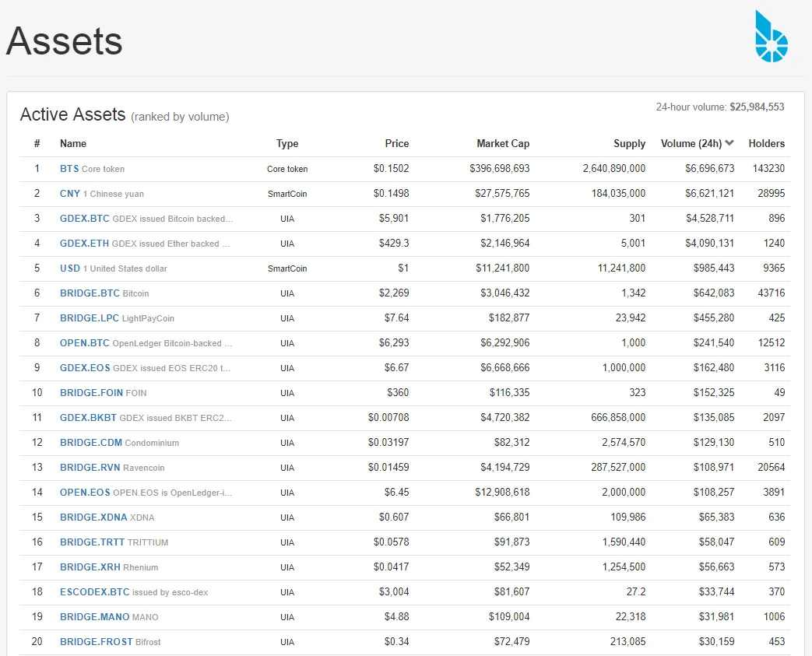Click BRIDGE.XRH supply 1,254,500
The width and height of the screenshot is (812, 656).
[x=624, y=567]
